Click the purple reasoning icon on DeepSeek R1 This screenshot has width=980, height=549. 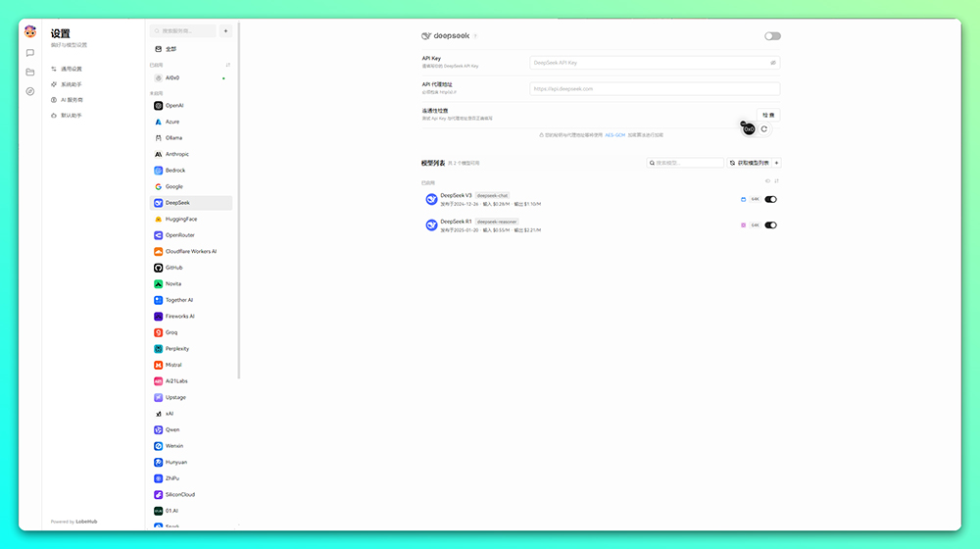coord(743,225)
